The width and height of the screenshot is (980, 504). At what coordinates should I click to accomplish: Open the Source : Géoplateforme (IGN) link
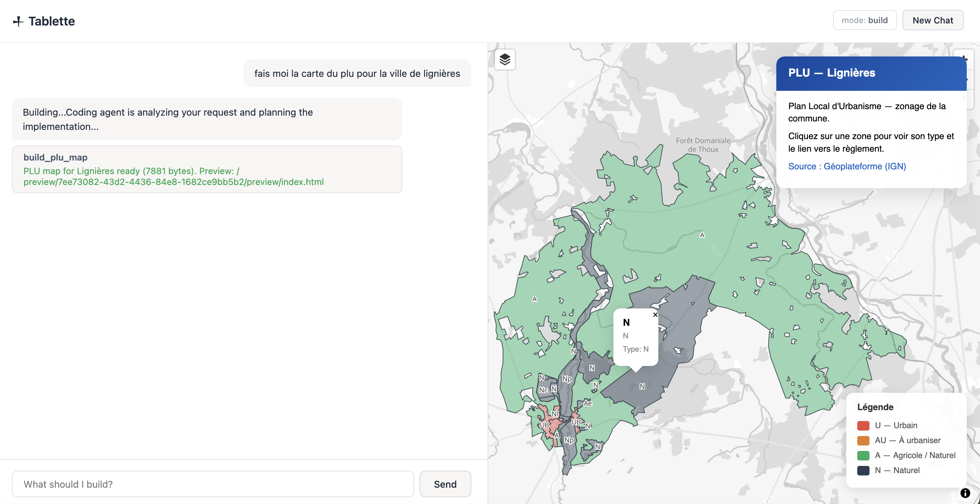tap(847, 166)
